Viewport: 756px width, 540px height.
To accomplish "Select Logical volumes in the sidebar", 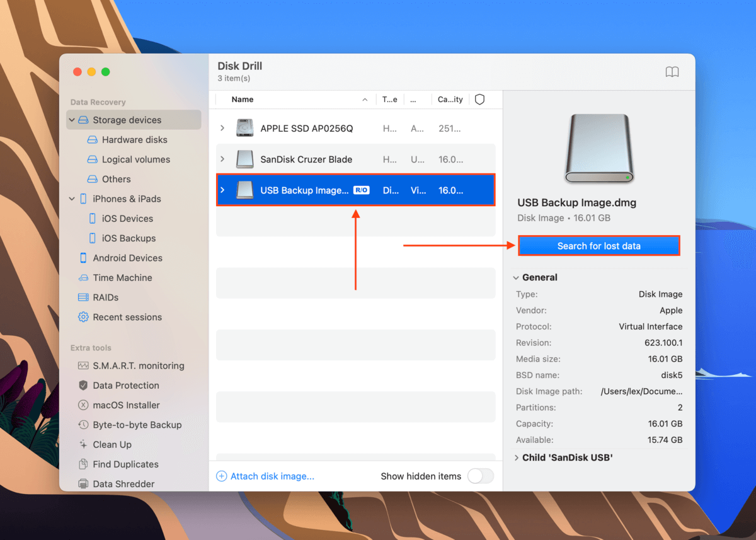I will [x=136, y=159].
